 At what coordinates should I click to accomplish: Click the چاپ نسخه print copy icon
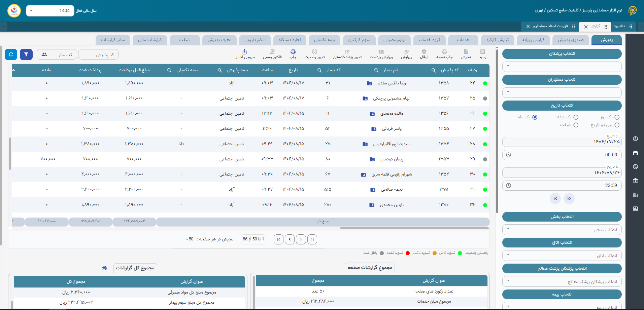tap(444, 52)
